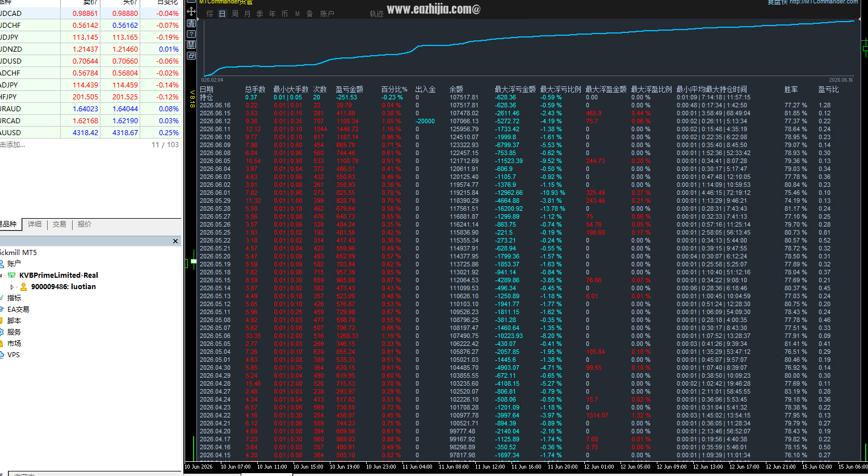
Task: Open the 交易 tab in Market Watch
Action: [60, 224]
